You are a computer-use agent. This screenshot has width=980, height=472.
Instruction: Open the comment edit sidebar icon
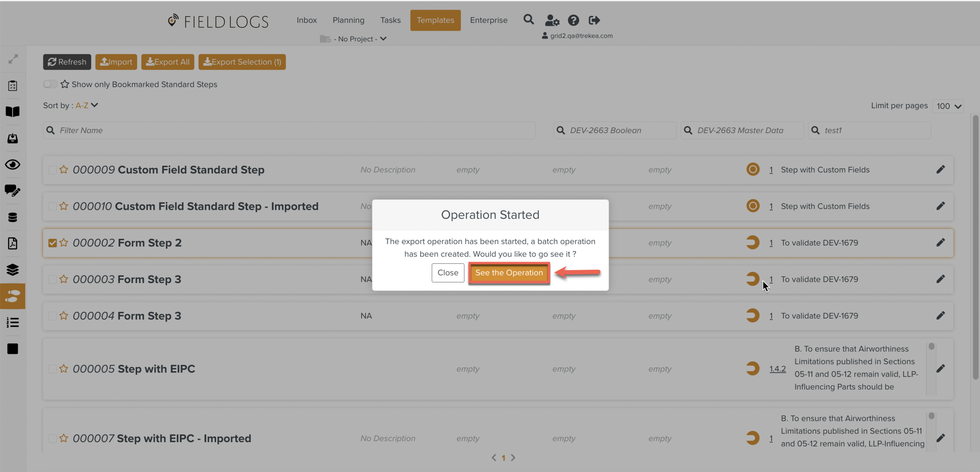(x=13, y=191)
